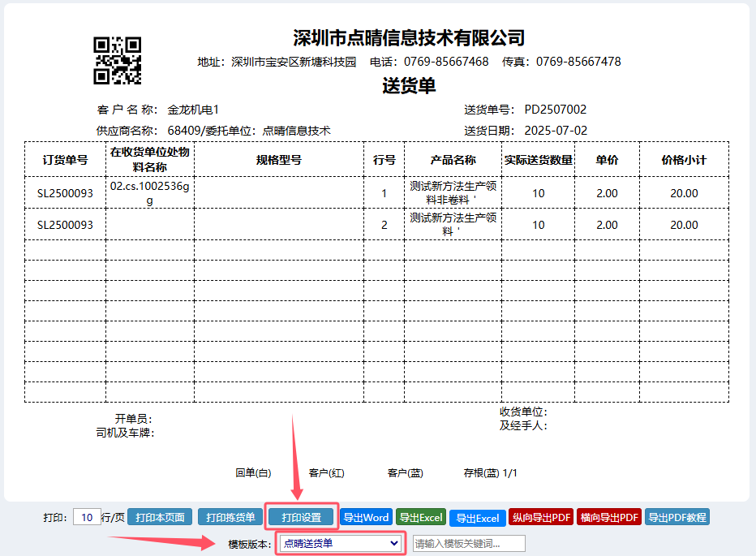Select order number SL2500093 in first row
756x556 pixels.
tap(65, 193)
